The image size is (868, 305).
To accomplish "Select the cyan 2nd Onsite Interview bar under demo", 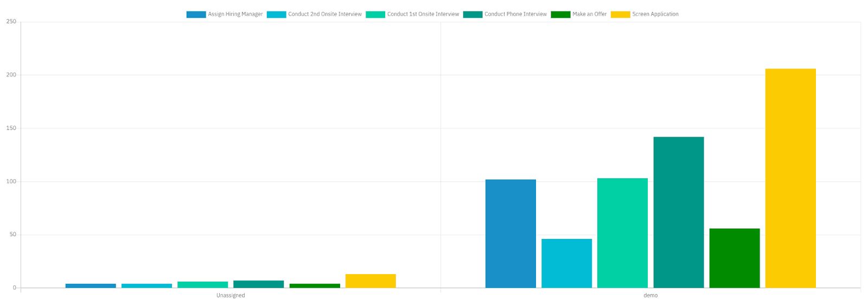I will 566,263.
